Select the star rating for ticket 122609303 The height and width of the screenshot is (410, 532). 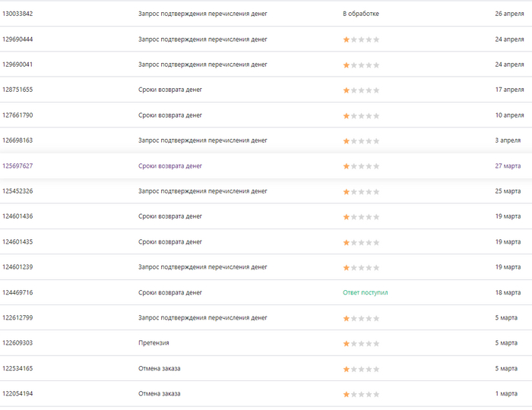pyautogui.click(x=361, y=343)
